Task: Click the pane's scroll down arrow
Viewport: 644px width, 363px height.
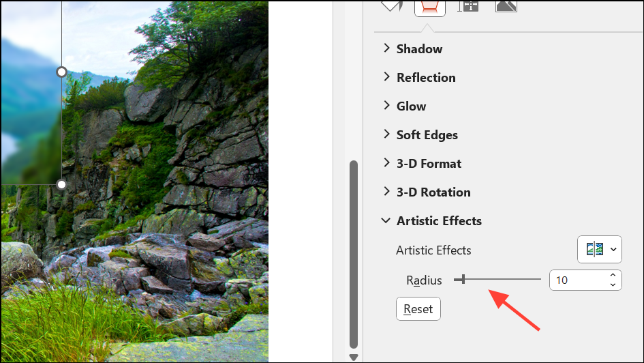Action: 354,358
